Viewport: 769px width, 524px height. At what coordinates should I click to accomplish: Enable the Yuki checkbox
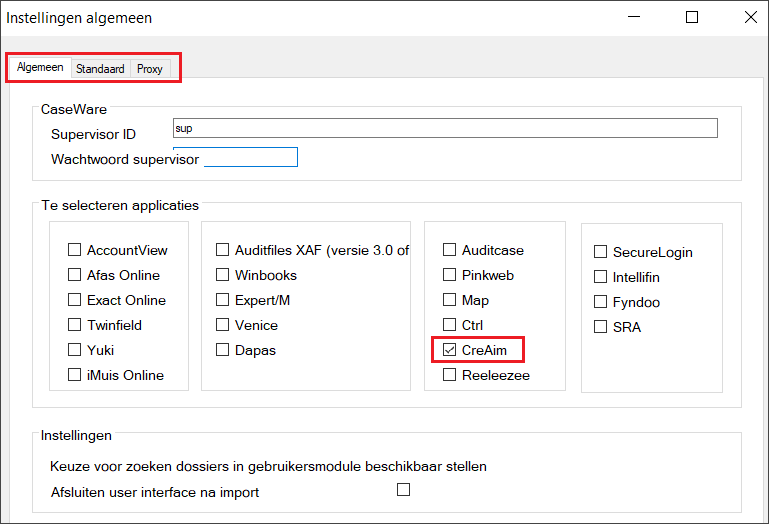click(74, 350)
